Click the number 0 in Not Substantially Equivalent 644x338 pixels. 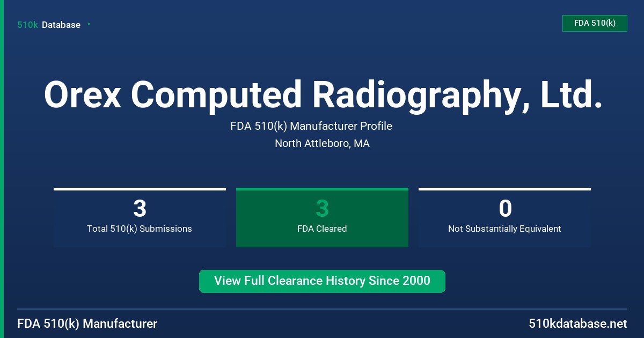pyautogui.click(x=505, y=208)
